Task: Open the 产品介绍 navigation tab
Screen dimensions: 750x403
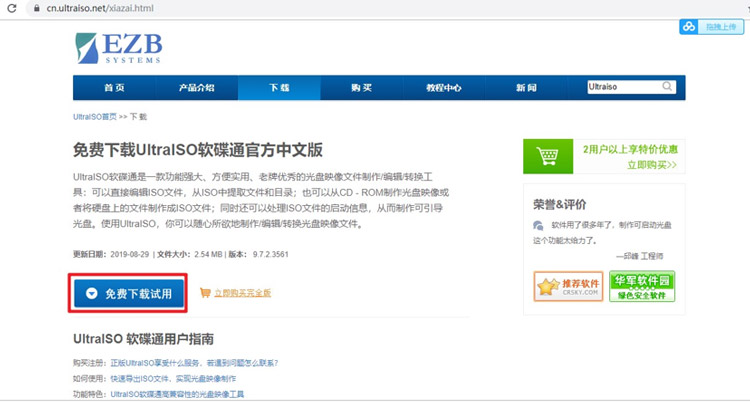Action: 197,87
